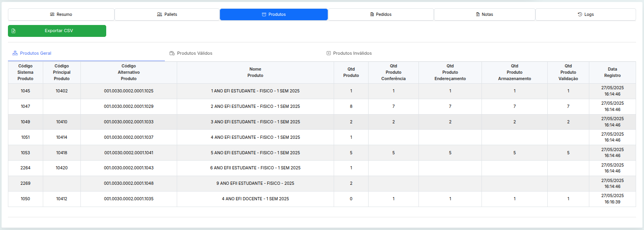
Task: Click the Produtos Válidos icon
Action: click(172, 53)
